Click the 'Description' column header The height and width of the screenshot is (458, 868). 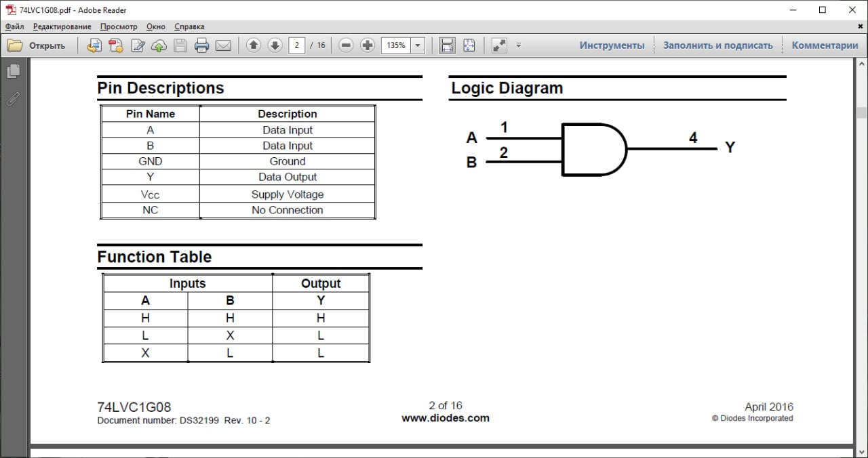[288, 114]
